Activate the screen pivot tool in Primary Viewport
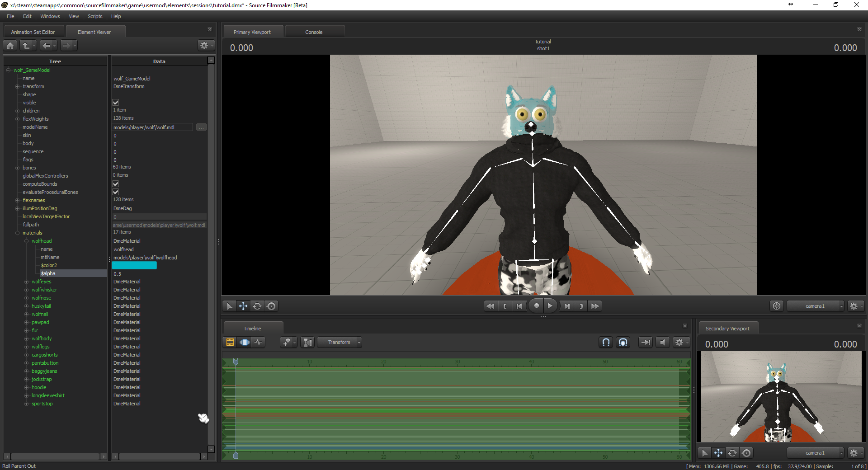Image resolution: width=868 pixels, height=470 pixels. pos(271,306)
